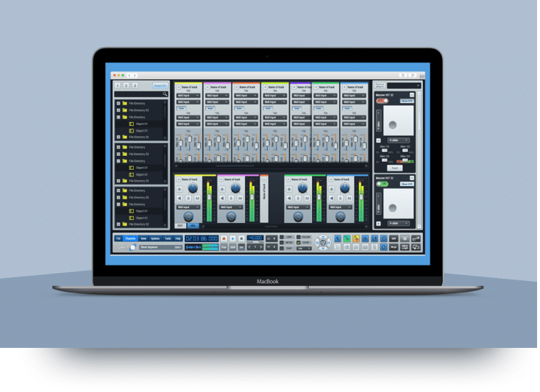Open the File menu
This screenshot has width=540, height=392.
[x=118, y=238]
